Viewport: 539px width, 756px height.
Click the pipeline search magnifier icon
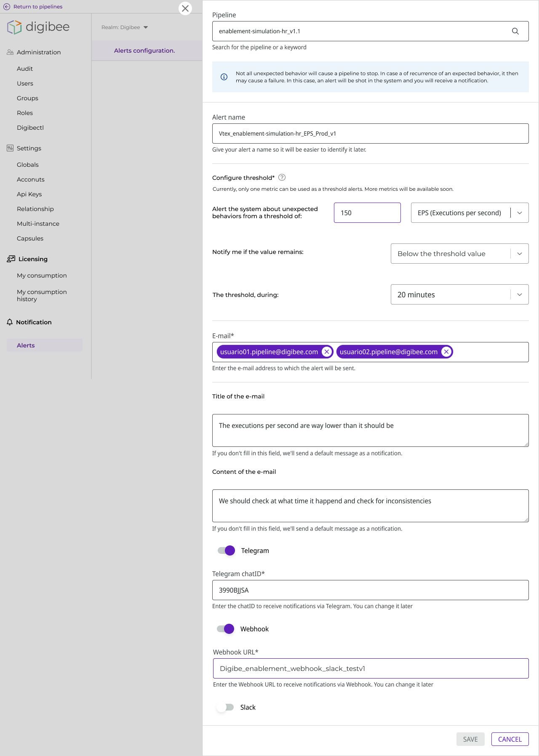515,31
